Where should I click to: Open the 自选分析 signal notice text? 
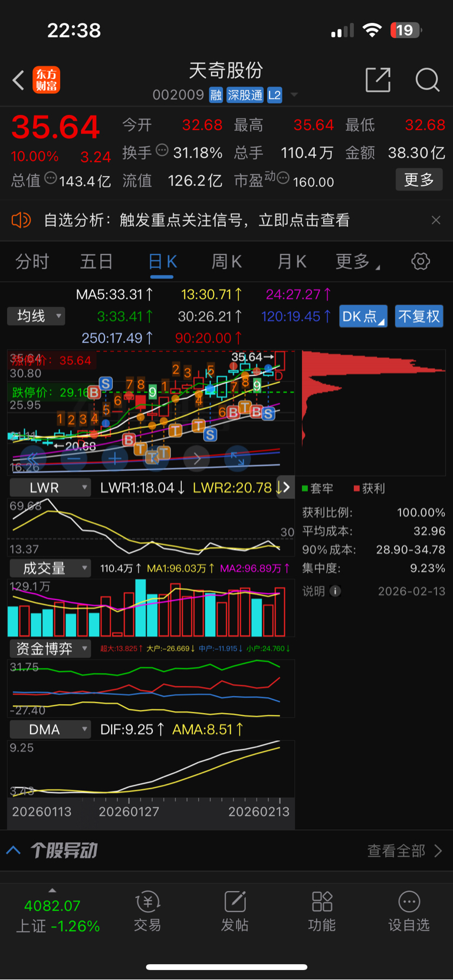(x=196, y=220)
